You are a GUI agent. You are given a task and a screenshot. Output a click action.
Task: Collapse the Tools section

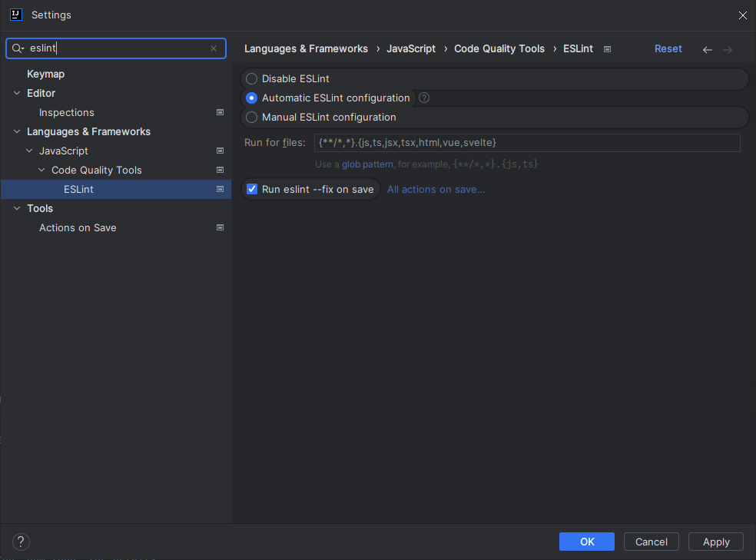click(x=17, y=208)
